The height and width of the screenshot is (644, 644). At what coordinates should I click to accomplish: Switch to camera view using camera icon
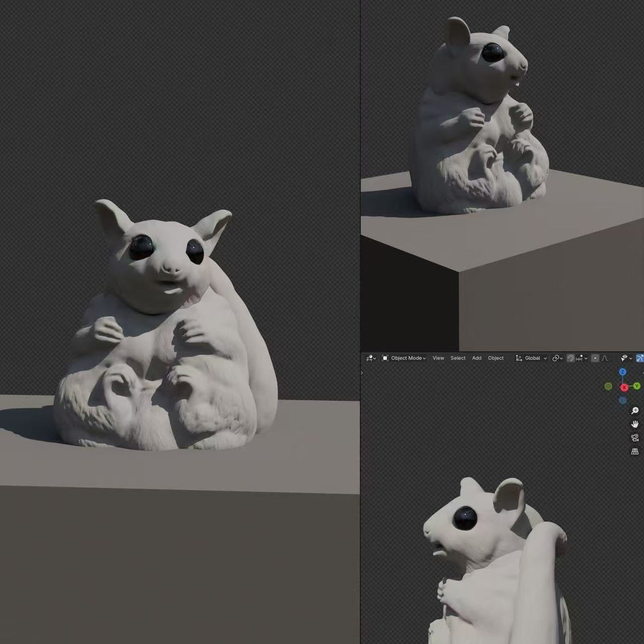tap(635, 438)
